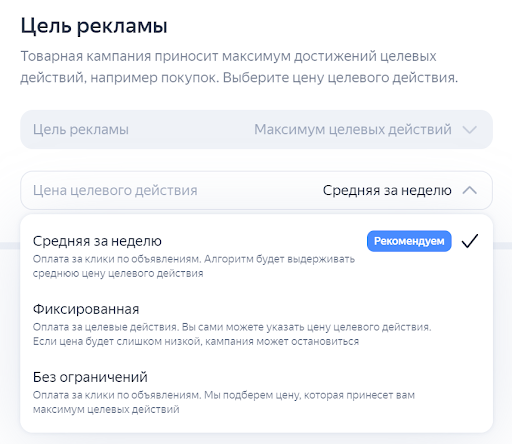
Task: Select the Фиксированная pricing option
Action: [x=256, y=324]
